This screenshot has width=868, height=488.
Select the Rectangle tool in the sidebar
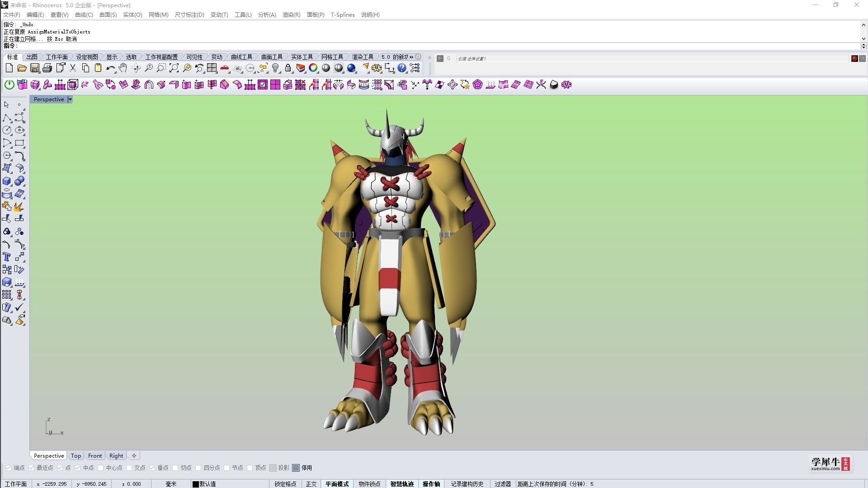tap(19, 143)
